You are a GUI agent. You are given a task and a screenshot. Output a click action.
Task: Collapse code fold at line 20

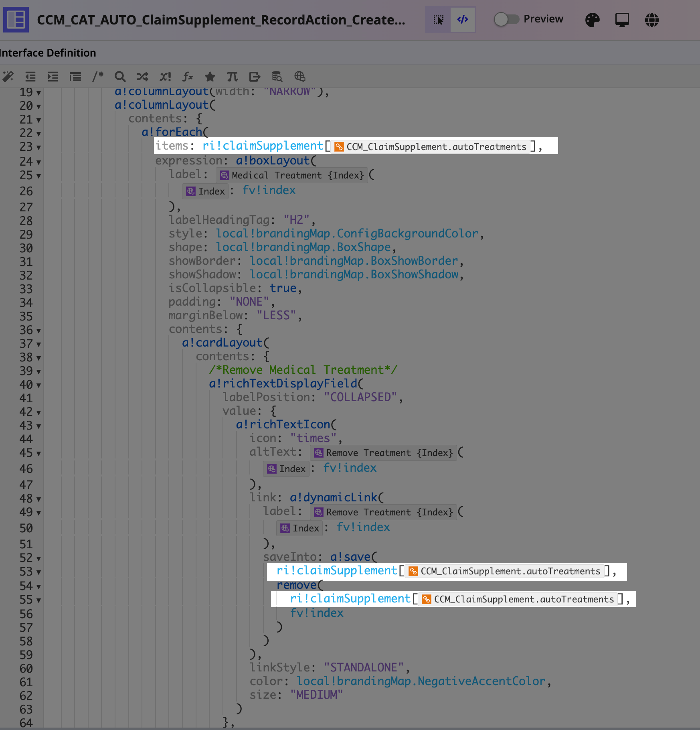(x=38, y=107)
